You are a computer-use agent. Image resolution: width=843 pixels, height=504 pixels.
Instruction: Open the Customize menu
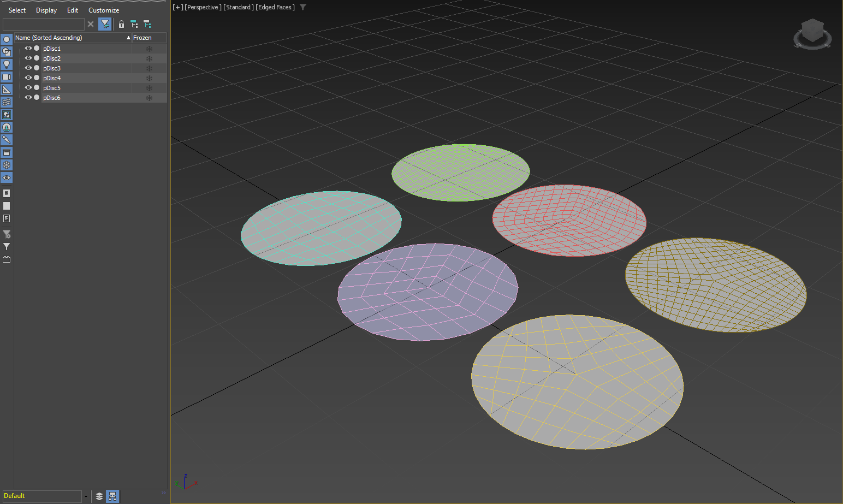click(x=104, y=10)
